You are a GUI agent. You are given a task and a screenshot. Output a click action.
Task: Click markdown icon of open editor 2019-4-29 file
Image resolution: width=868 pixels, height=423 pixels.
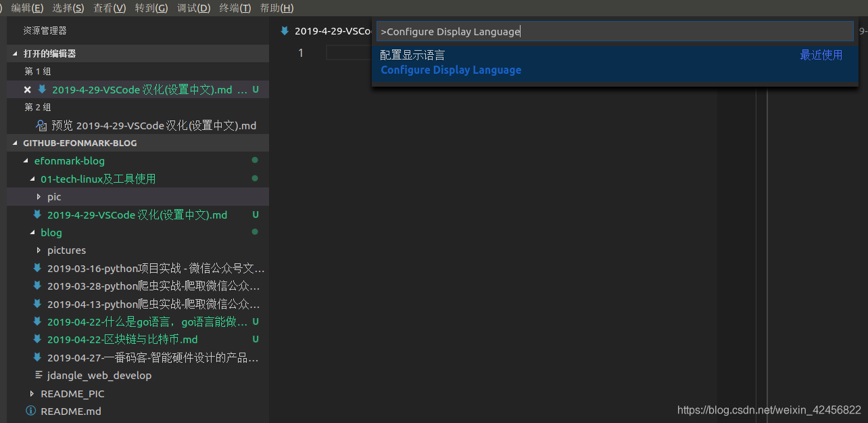[42, 89]
